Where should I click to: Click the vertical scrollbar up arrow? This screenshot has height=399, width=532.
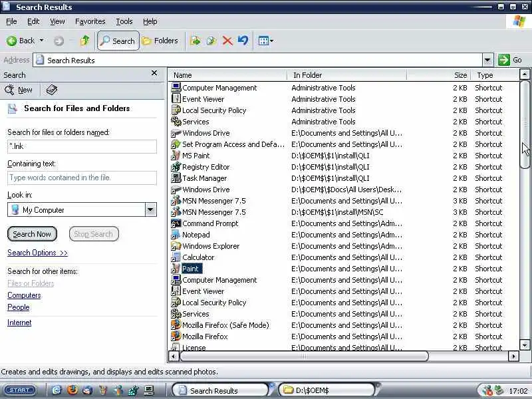pyautogui.click(x=525, y=74)
